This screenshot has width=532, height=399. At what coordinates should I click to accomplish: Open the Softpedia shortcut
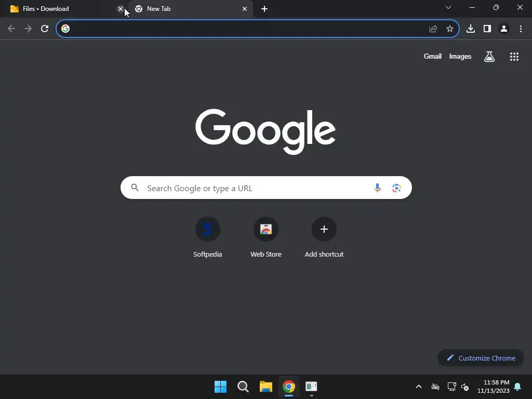point(208,237)
